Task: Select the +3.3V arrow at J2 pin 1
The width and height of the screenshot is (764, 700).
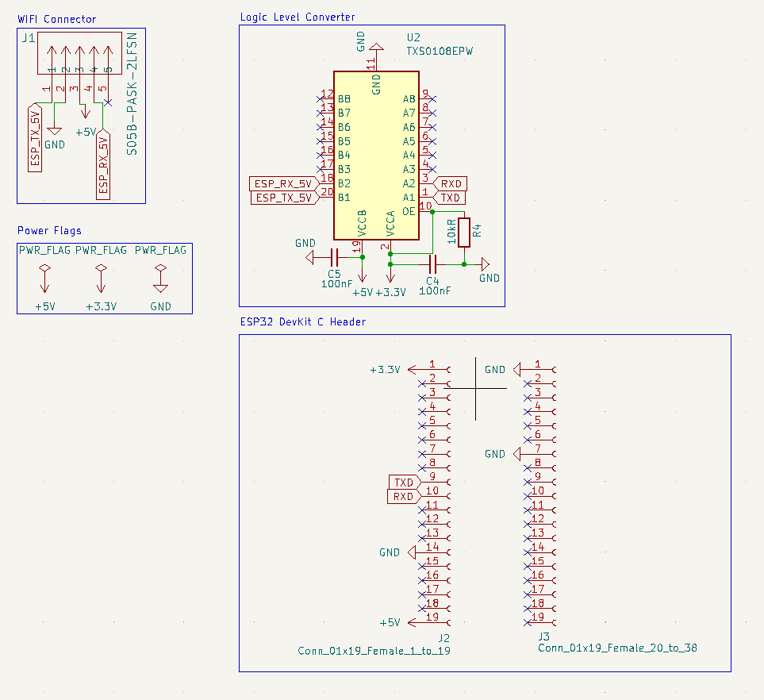Action: click(x=413, y=370)
